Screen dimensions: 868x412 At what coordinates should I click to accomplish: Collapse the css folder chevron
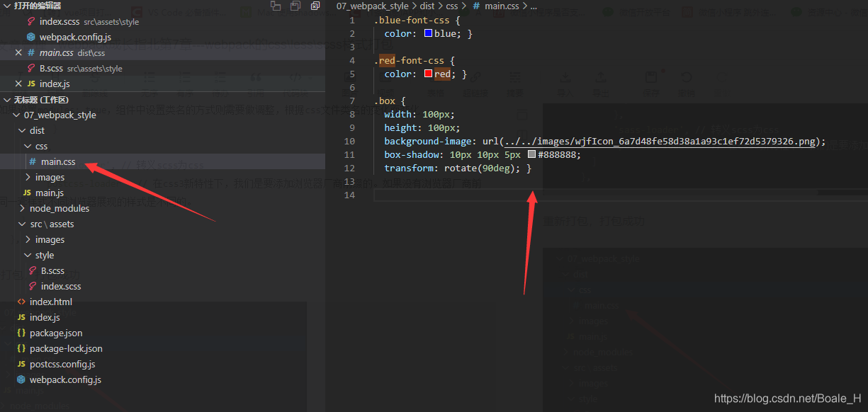[28, 146]
